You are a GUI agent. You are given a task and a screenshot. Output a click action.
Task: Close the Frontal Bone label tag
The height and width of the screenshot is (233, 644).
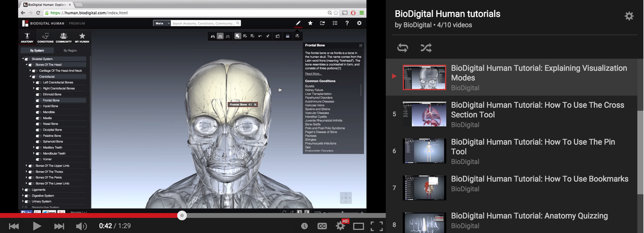pos(255,105)
